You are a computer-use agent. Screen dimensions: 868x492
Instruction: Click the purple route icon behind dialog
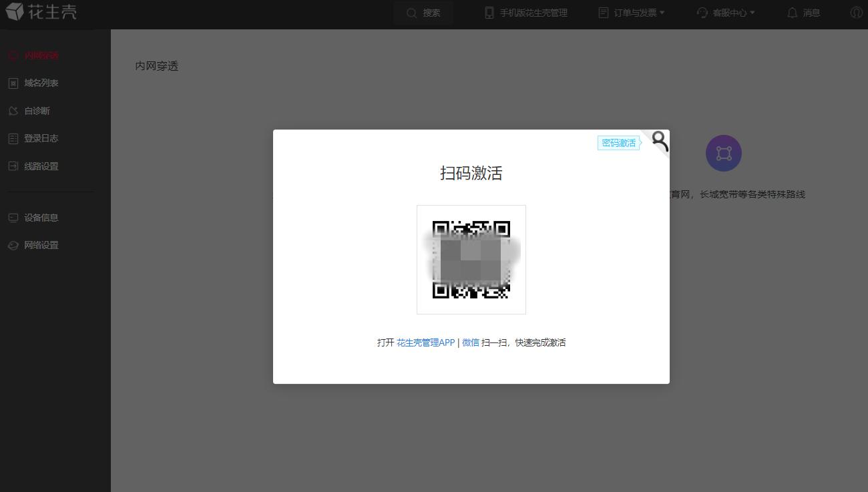724,154
